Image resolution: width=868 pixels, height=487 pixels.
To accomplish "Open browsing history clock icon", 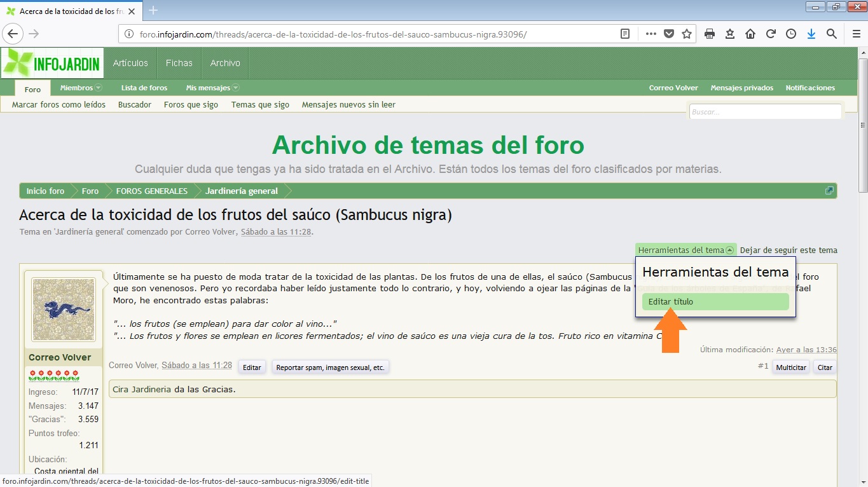I will tap(791, 34).
